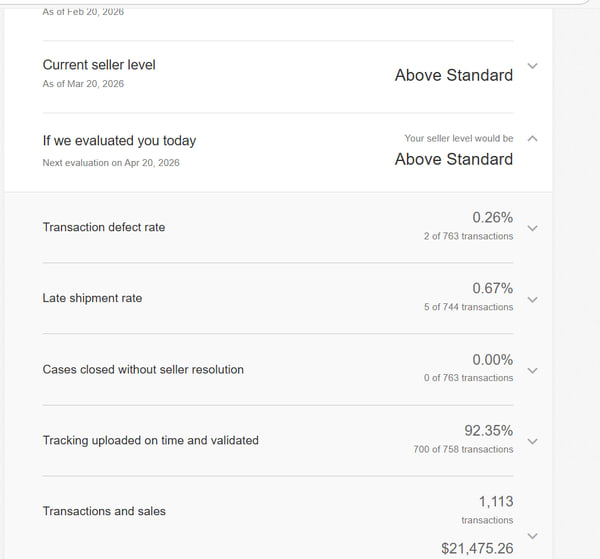
Task: Expand Tracking uploaded on time chevron
Action: pyautogui.click(x=533, y=441)
